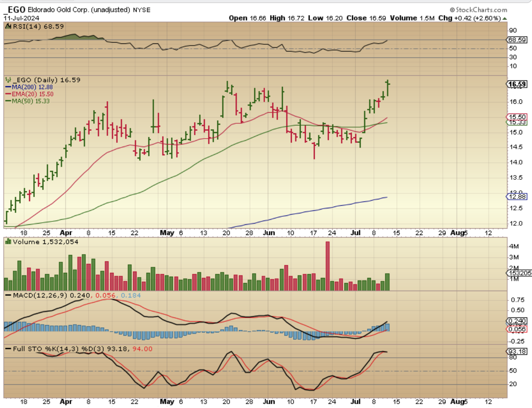Click the 14.5 price axis label
532x408 pixels.
516,147
